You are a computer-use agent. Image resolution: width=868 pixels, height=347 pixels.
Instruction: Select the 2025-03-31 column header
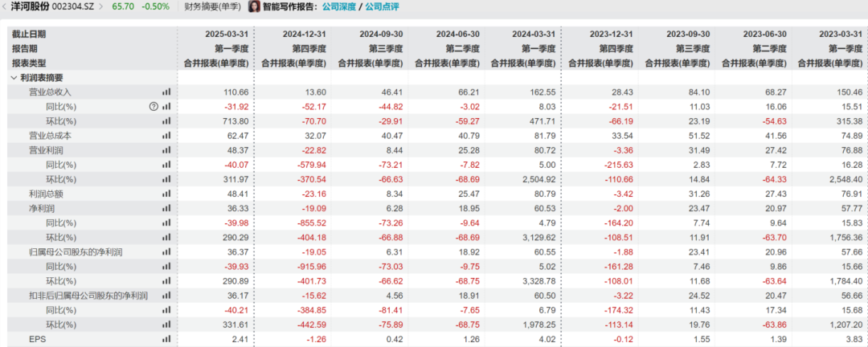[x=227, y=35]
